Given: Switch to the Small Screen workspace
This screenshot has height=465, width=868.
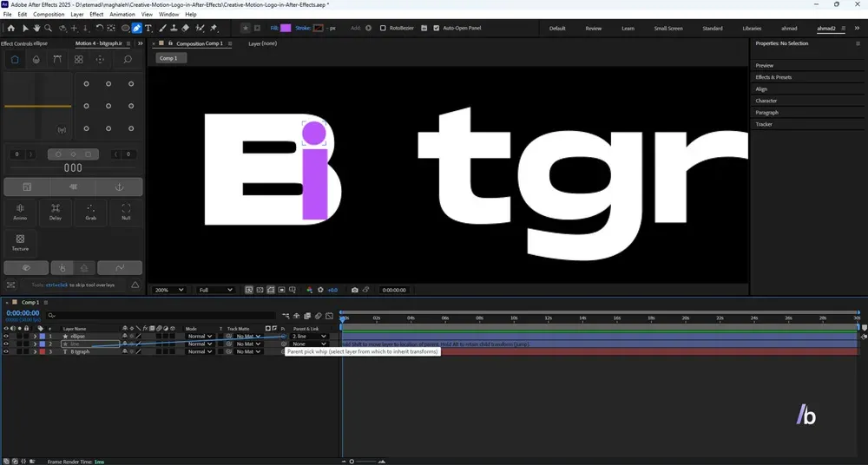Looking at the screenshot, I should [x=668, y=29].
